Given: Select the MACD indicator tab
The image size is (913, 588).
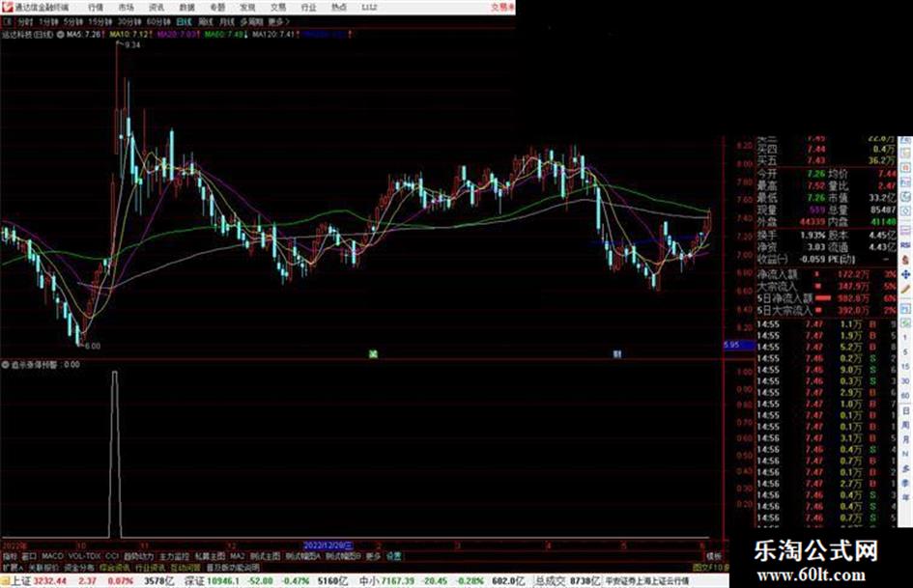Looking at the screenshot, I should pyautogui.click(x=52, y=556).
